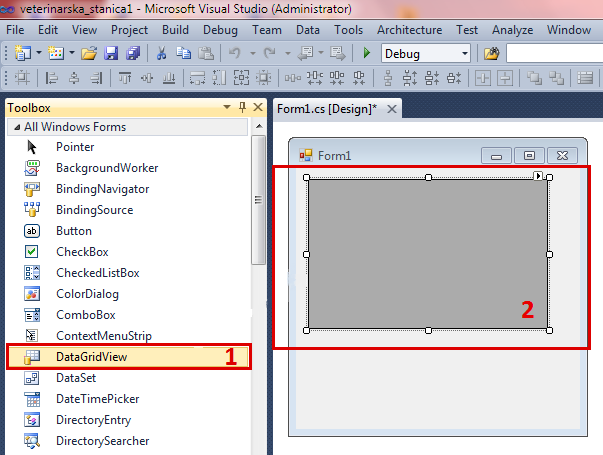The width and height of the screenshot is (603, 455).
Task: Collapse the All Windows Forms group
Action: (x=15, y=127)
